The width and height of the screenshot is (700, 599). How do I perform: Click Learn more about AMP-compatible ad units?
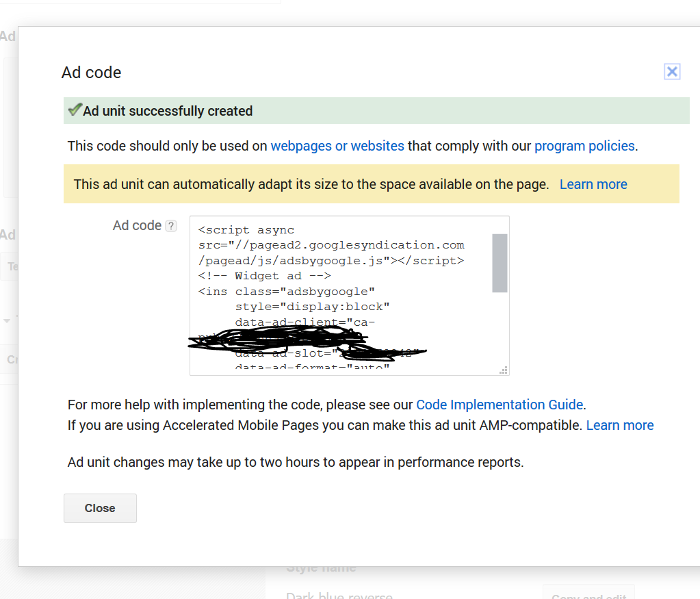pos(620,425)
